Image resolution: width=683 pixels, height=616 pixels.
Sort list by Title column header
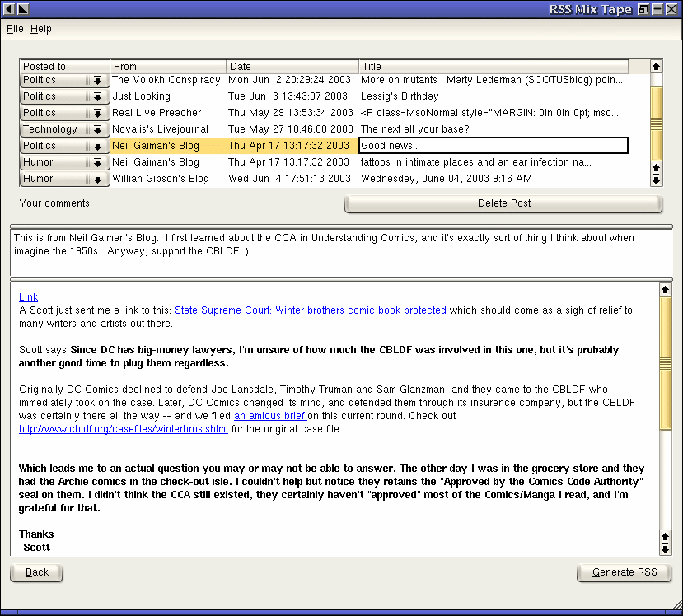click(494, 67)
